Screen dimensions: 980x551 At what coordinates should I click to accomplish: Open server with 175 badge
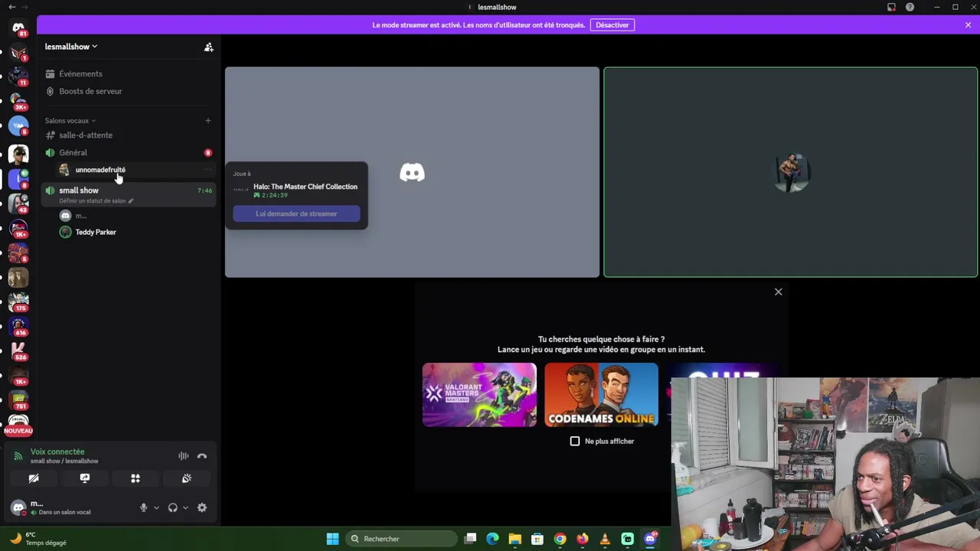coord(18,302)
